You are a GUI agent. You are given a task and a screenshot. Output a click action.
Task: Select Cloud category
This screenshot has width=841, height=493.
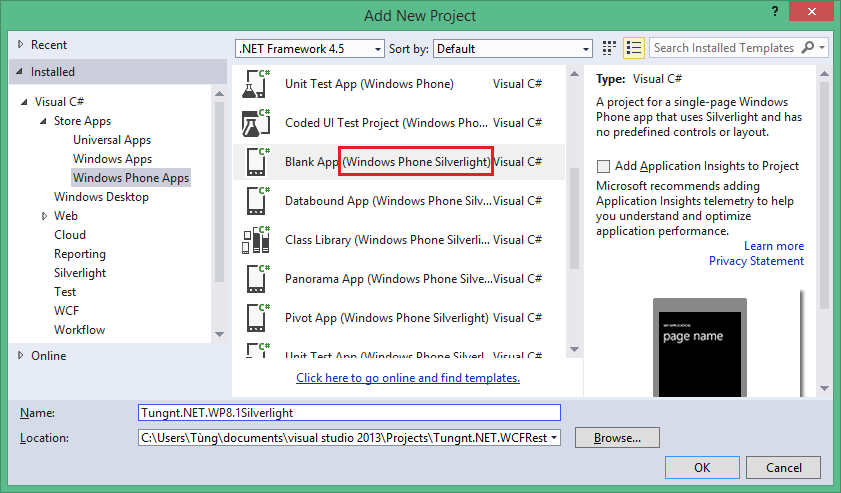point(70,235)
